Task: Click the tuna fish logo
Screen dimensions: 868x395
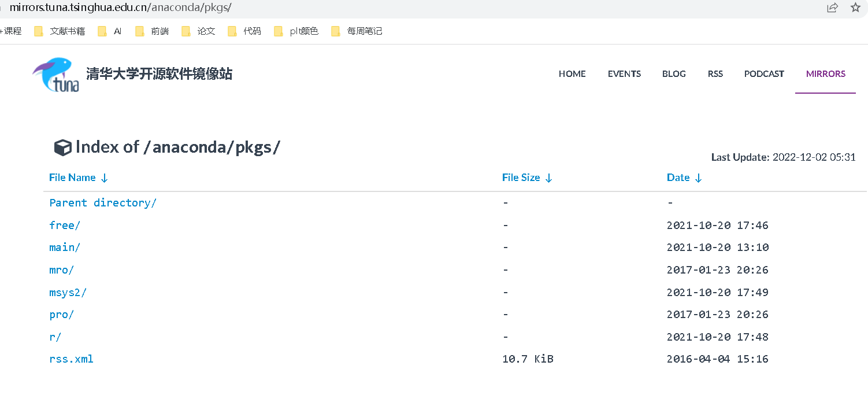Action: (x=55, y=74)
